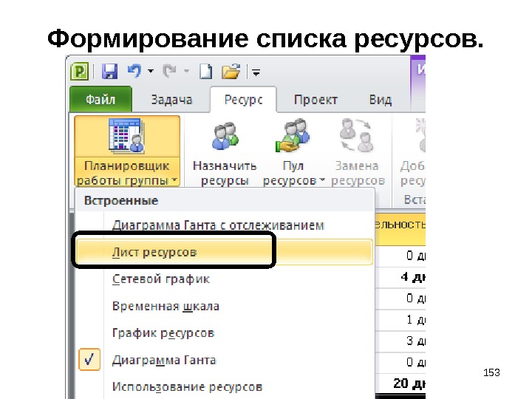The image size is (532, 399).
Task: Open the redo history dropdown arrow
Action: [x=186, y=71]
